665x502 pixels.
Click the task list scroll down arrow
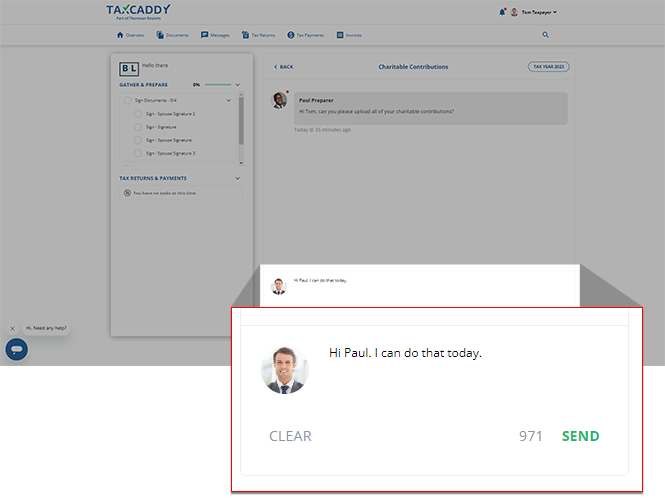[241, 163]
